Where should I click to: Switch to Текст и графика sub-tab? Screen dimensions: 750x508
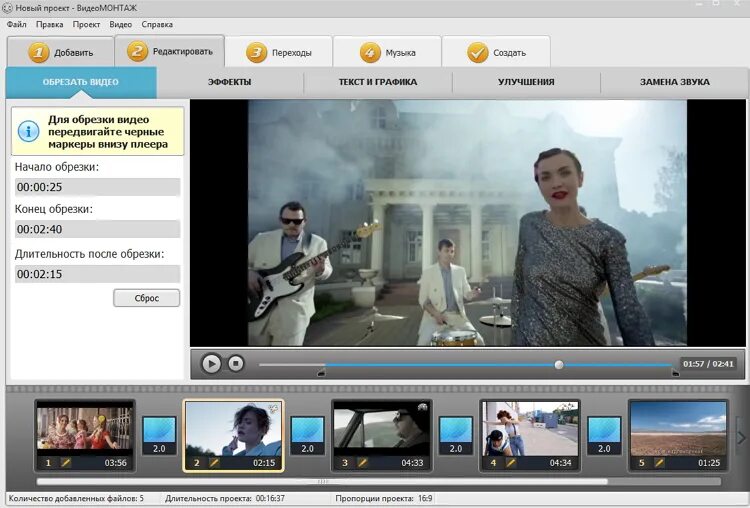pyautogui.click(x=378, y=82)
